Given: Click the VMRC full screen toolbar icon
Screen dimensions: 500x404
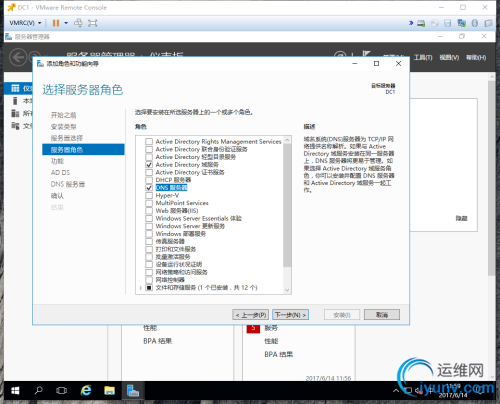Looking at the screenshot, I should click(93, 23).
